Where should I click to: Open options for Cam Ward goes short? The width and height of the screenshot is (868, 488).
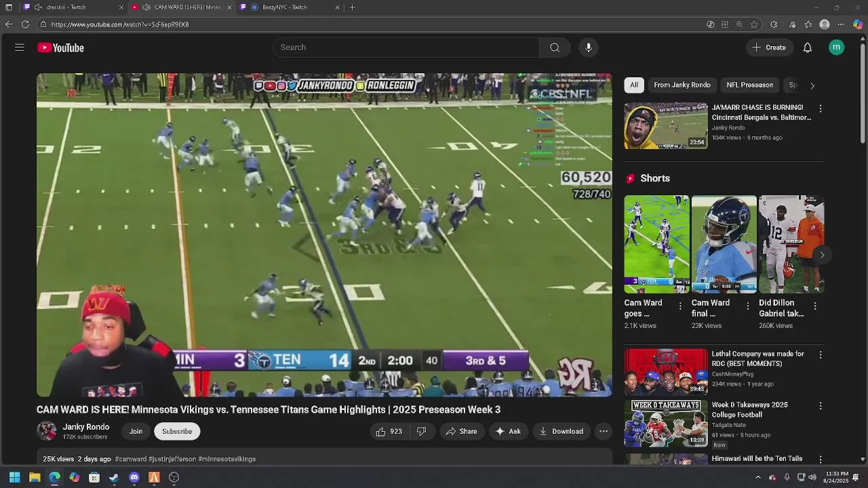tap(680, 306)
